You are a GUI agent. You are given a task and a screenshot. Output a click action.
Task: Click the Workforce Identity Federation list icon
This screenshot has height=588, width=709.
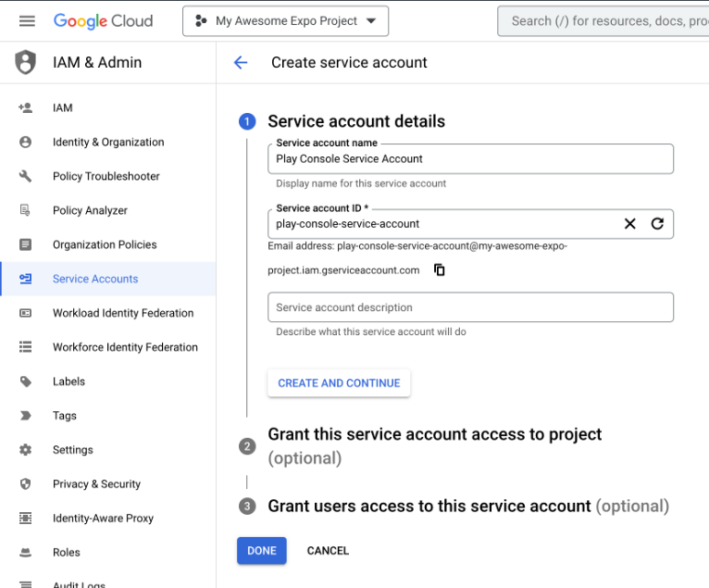coord(25,347)
